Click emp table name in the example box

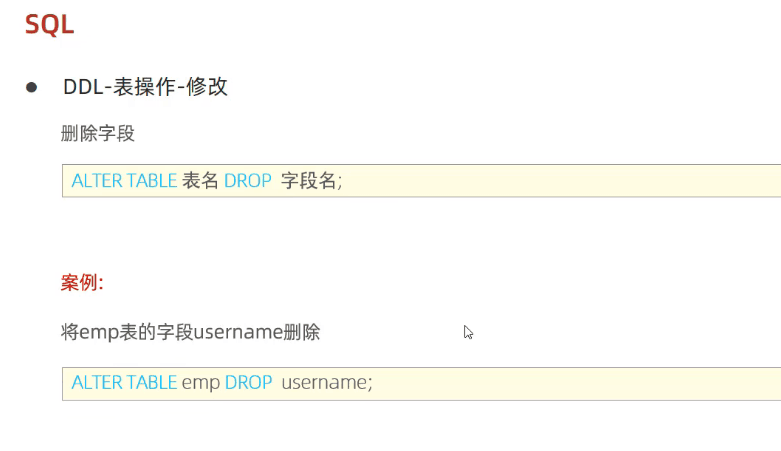tap(201, 384)
